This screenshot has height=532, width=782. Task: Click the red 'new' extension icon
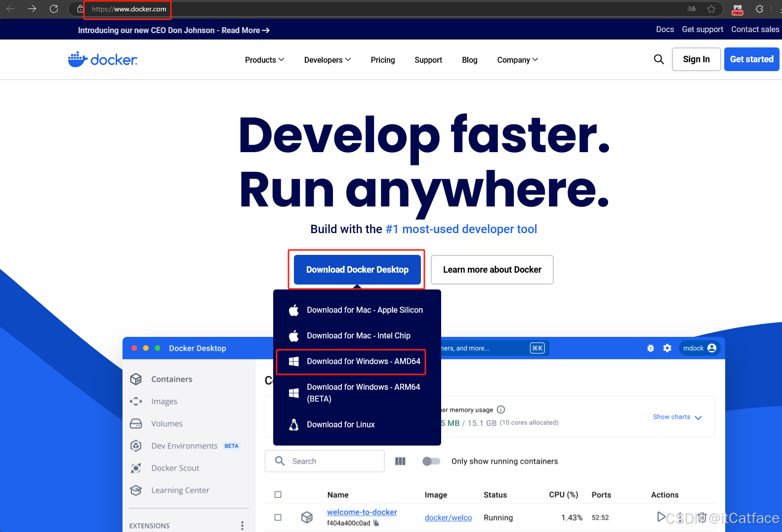738,9
